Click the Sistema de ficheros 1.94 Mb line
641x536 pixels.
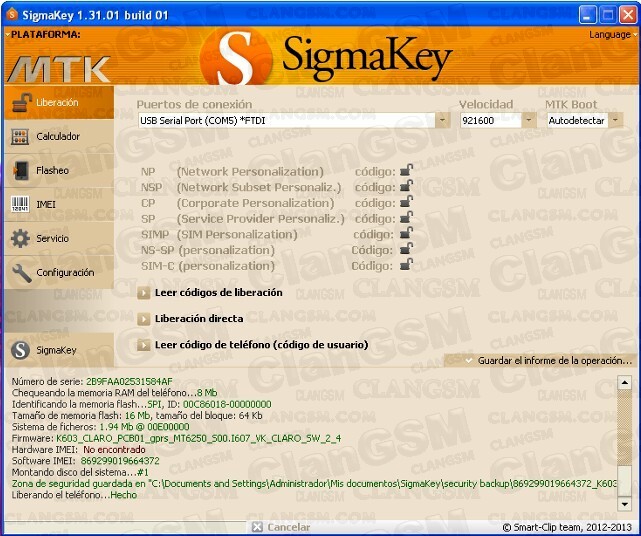(x=101, y=427)
